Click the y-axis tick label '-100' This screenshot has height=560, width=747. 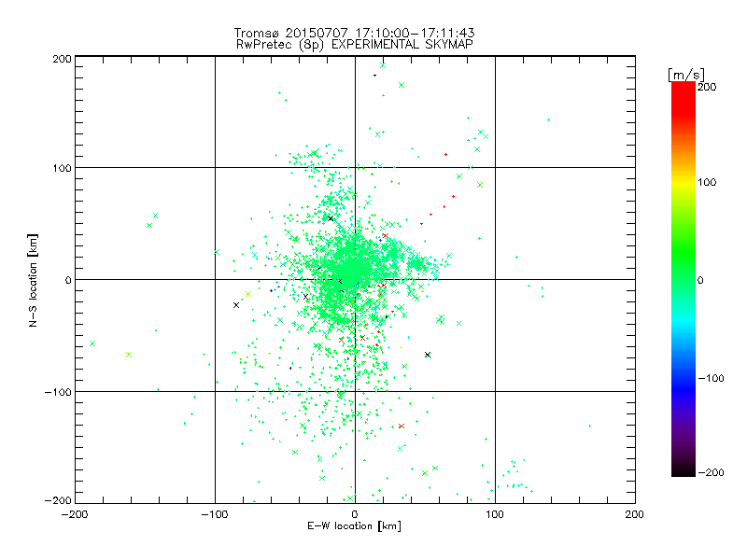pos(58,392)
